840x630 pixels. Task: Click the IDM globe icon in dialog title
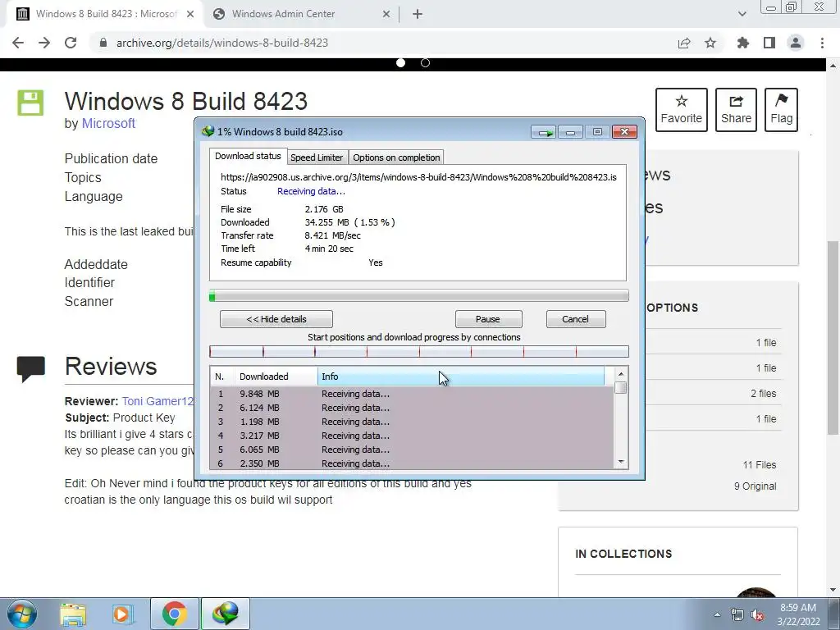click(x=208, y=131)
